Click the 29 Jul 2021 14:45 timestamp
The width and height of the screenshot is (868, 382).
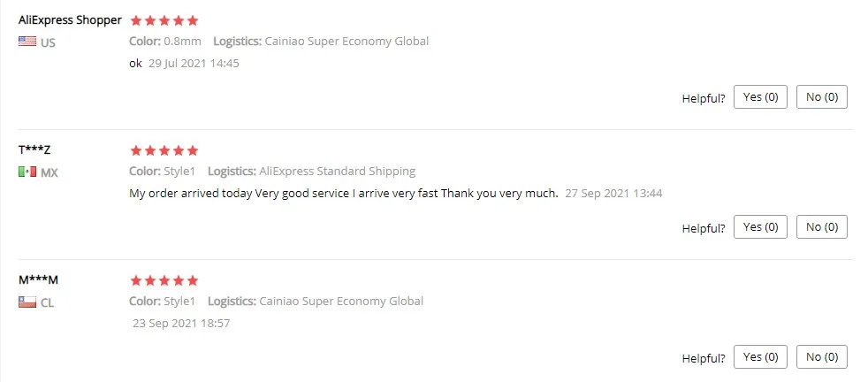tap(194, 63)
